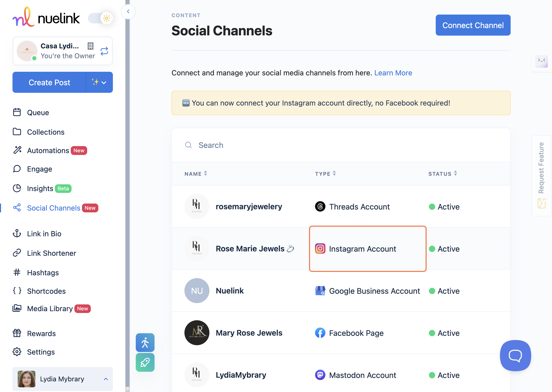The width and height of the screenshot is (552, 392).
Task: Click the Google Business Account icon
Action: pyautogui.click(x=320, y=291)
